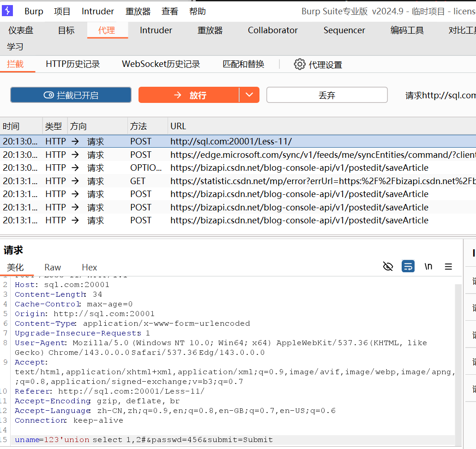
Task: Open the Burp menu
Action: 34,11
